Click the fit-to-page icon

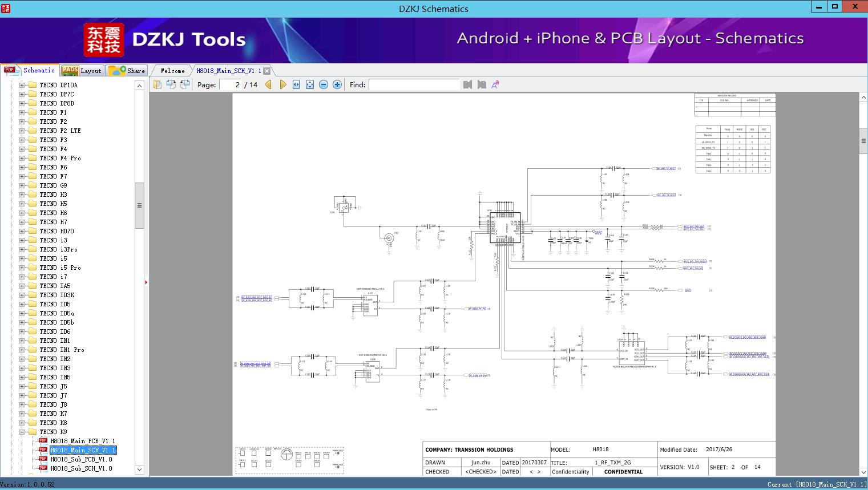[x=310, y=84]
